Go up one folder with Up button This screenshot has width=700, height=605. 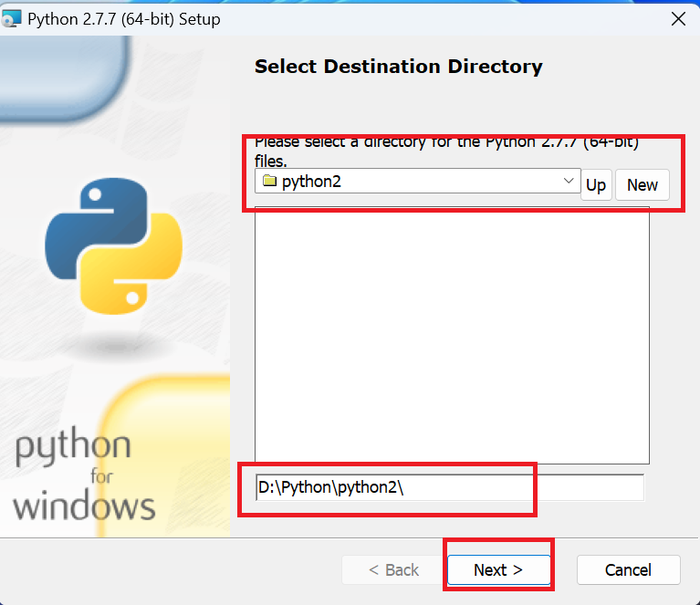pos(596,185)
